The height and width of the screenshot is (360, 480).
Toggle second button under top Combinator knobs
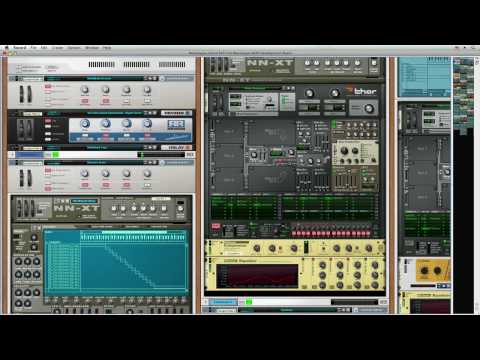(106, 101)
